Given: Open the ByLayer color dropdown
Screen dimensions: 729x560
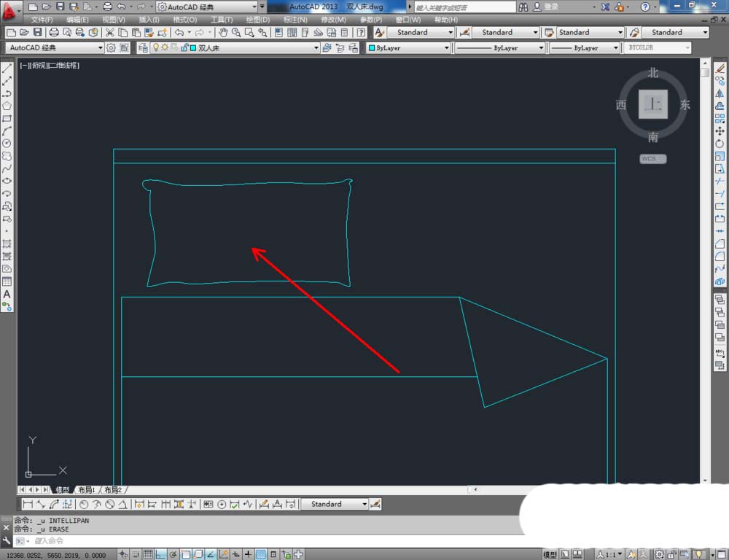Looking at the screenshot, I should click(x=409, y=48).
